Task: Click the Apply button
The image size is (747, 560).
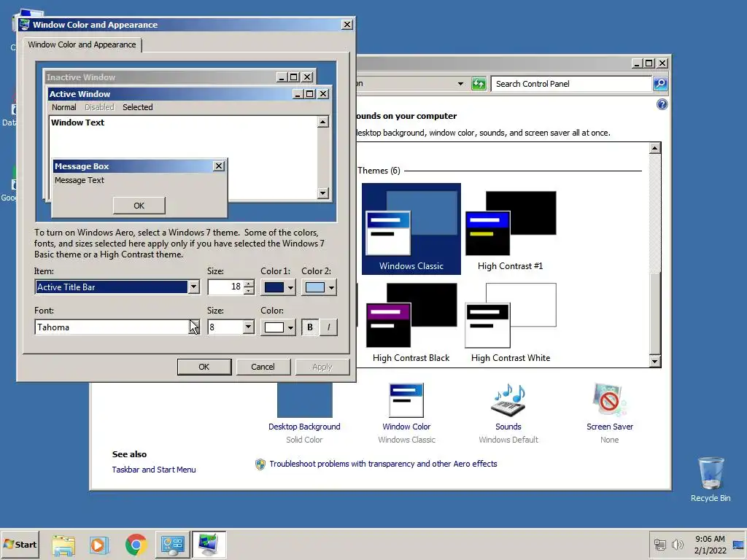Action: (322, 367)
